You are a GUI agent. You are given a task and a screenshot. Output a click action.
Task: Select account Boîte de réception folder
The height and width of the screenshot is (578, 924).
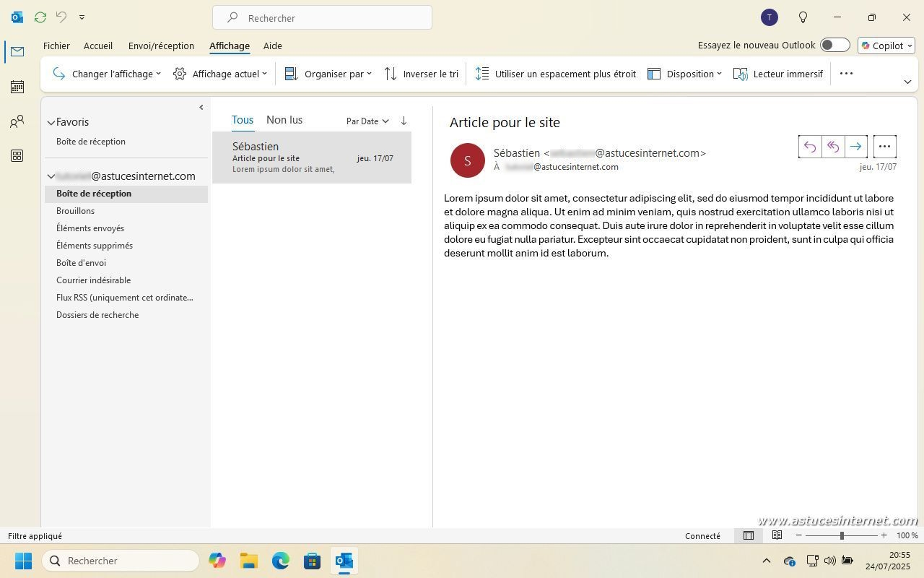pos(126,194)
